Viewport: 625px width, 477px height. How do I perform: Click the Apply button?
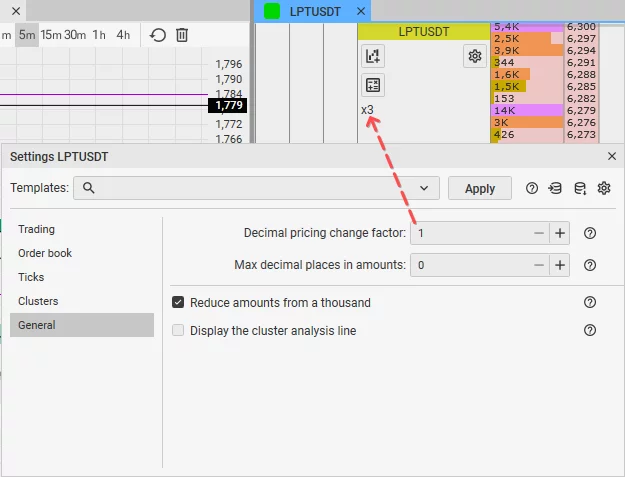[480, 188]
